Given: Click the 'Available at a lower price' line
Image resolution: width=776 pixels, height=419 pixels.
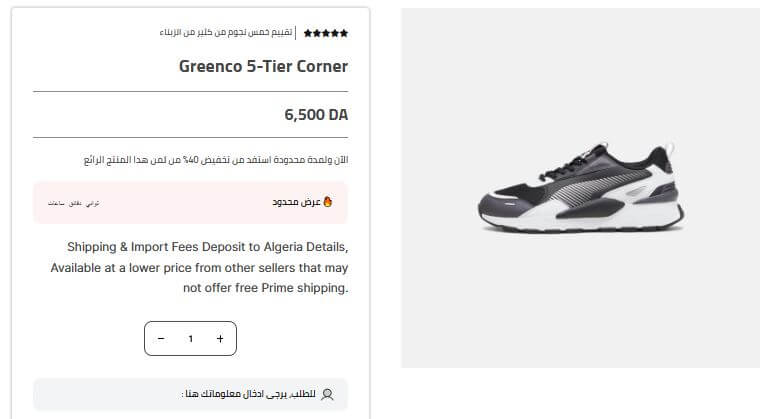Looking at the screenshot, I should click(200, 267).
